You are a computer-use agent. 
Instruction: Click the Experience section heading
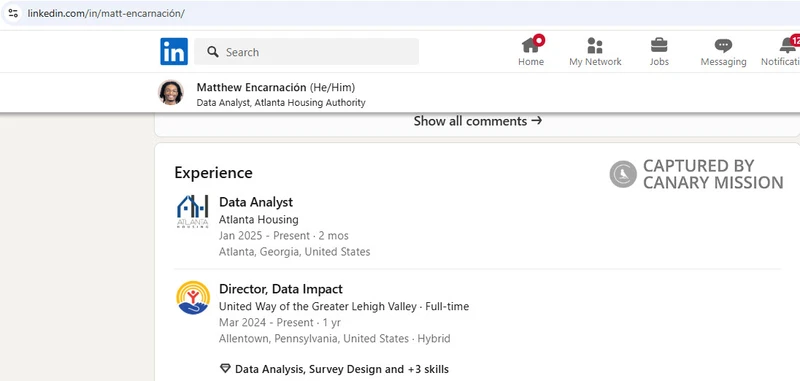click(213, 172)
